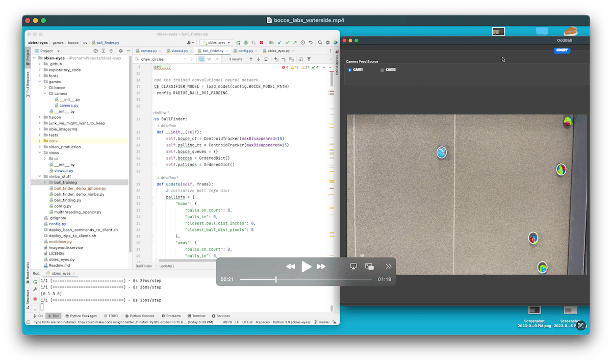Viewport: 612px width, 364px height.
Task: Go to previous search occurrence arrow
Action: pyautogui.click(x=251, y=59)
